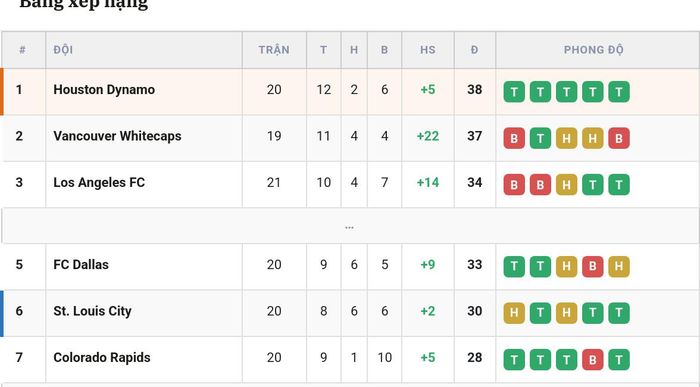Image resolution: width=700 pixels, height=387 pixels.
Task: Click the PHONG ĐỘ column header
Action: click(593, 50)
